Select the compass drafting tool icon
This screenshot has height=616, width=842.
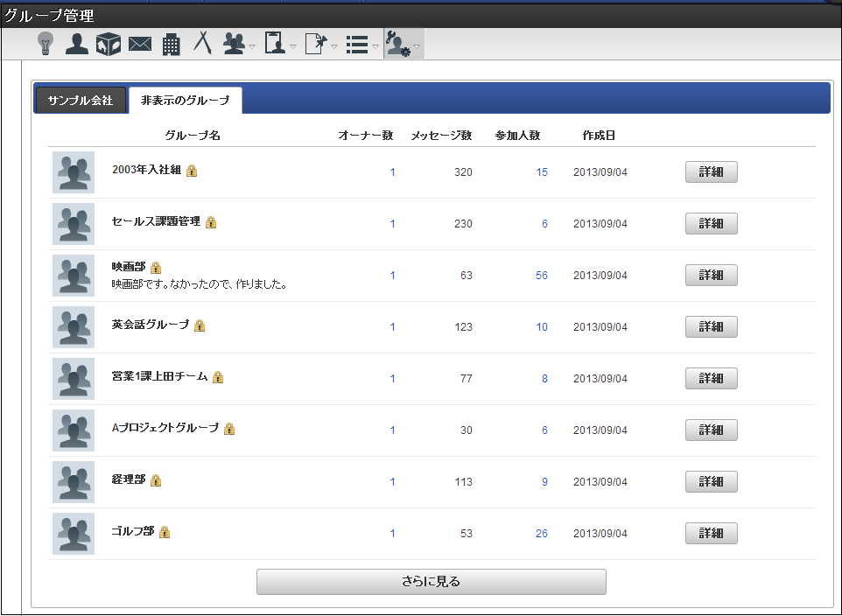[x=202, y=44]
